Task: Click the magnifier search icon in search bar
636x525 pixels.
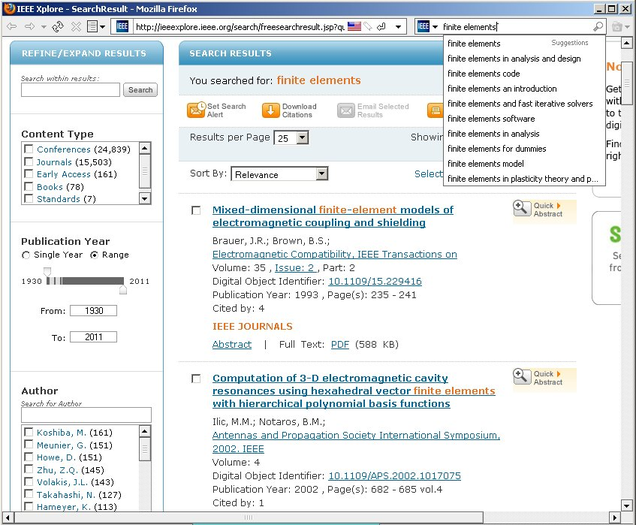Action: point(598,27)
